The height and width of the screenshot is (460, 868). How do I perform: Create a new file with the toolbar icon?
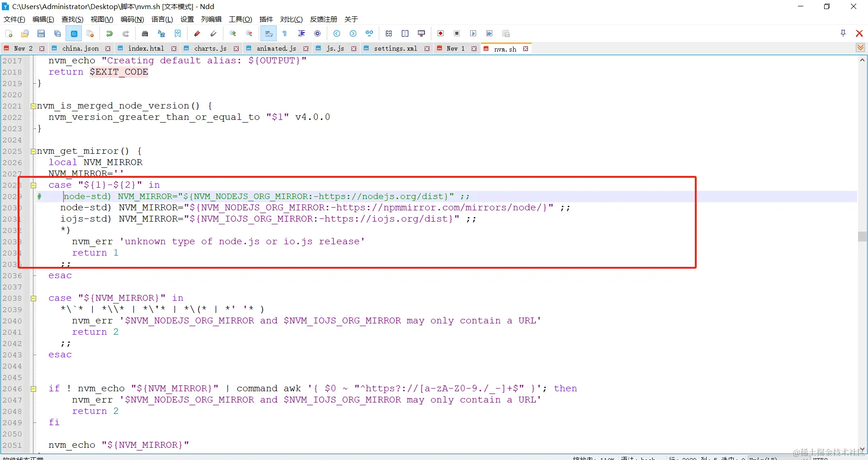(x=9, y=33)
